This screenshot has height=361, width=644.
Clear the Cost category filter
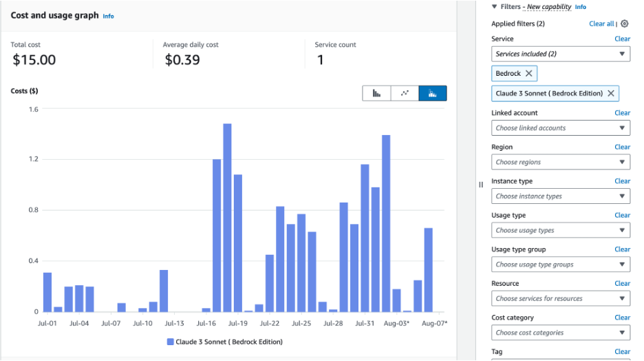[x=622, y=318]
